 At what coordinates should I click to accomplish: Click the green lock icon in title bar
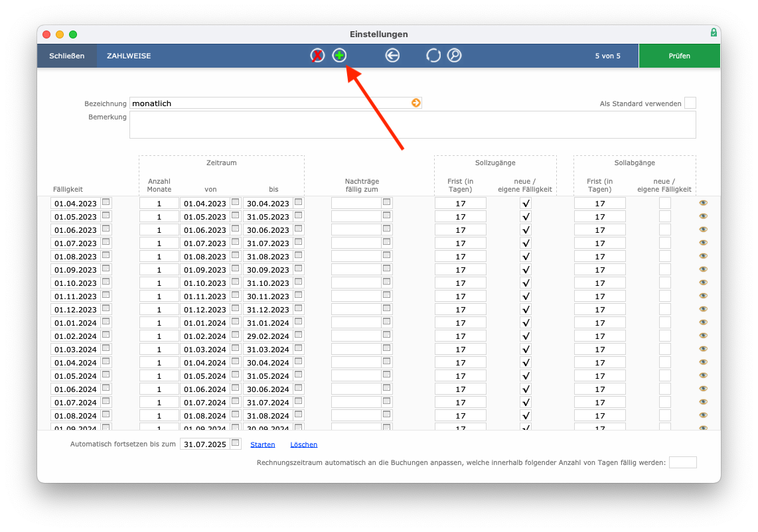point(714,33)
